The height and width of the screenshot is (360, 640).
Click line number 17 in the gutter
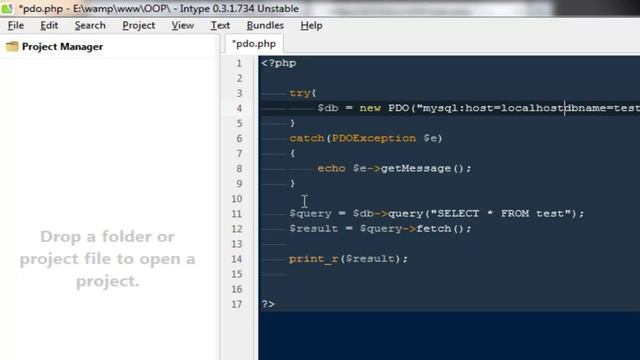point(237,304)
